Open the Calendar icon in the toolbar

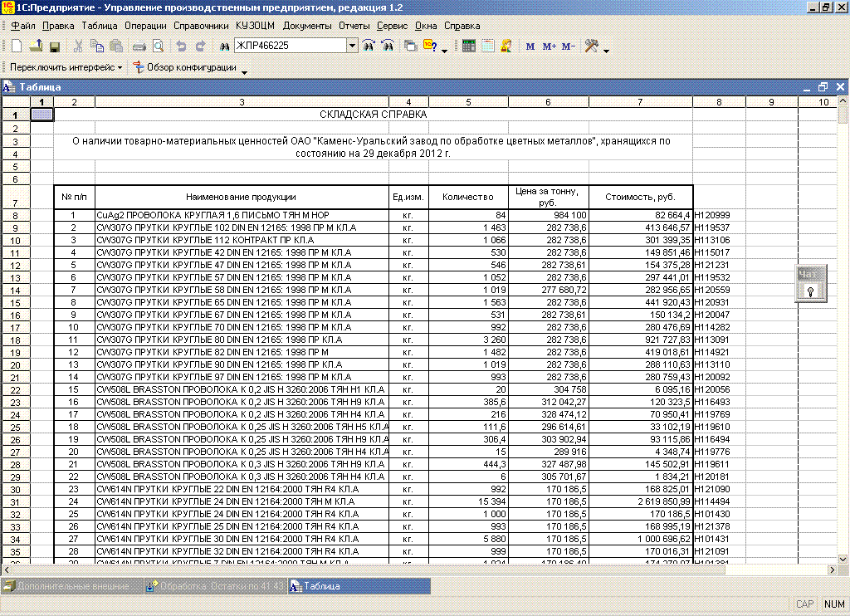pyautogui.click(x=487, y=46)
